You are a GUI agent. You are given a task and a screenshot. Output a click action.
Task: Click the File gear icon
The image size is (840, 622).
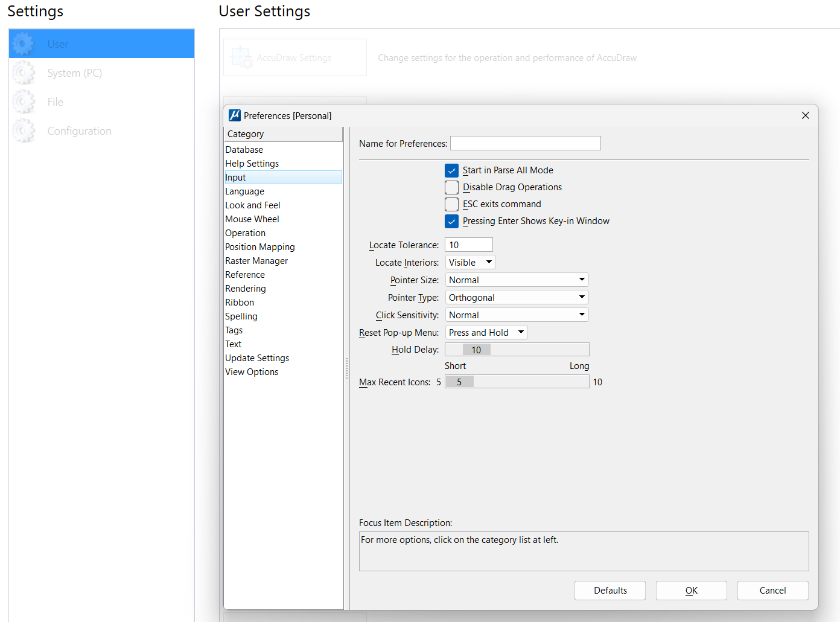tap(24, 102)
